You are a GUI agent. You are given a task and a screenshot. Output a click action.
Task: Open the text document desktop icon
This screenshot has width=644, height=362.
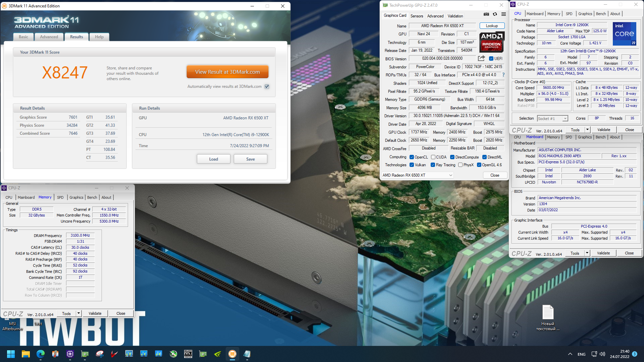click(548, 317)
